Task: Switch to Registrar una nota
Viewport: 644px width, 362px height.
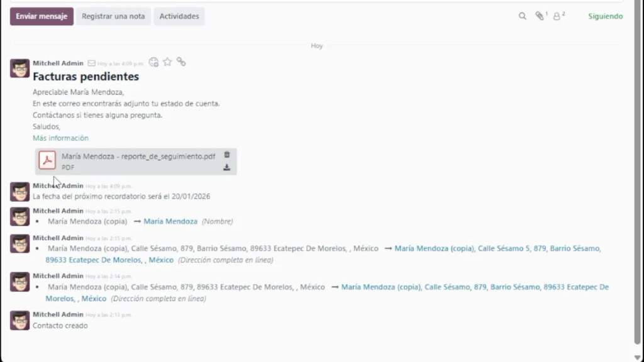Action: tap(113, 16)
